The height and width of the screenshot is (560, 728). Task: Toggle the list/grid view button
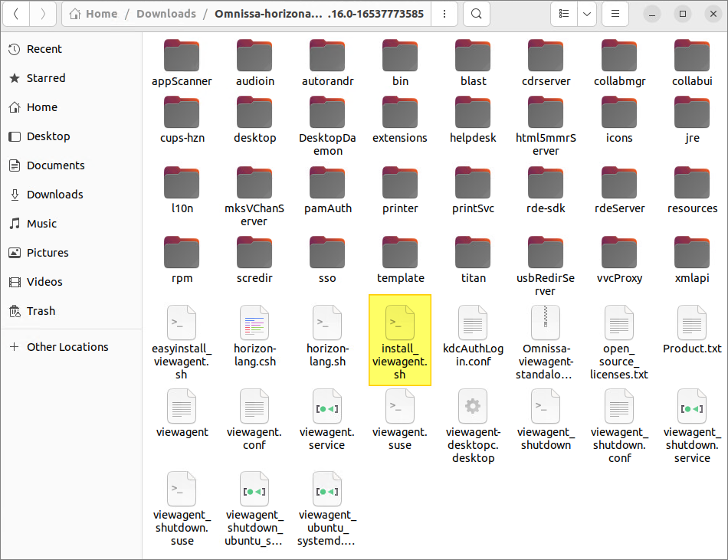coord(564,14)
